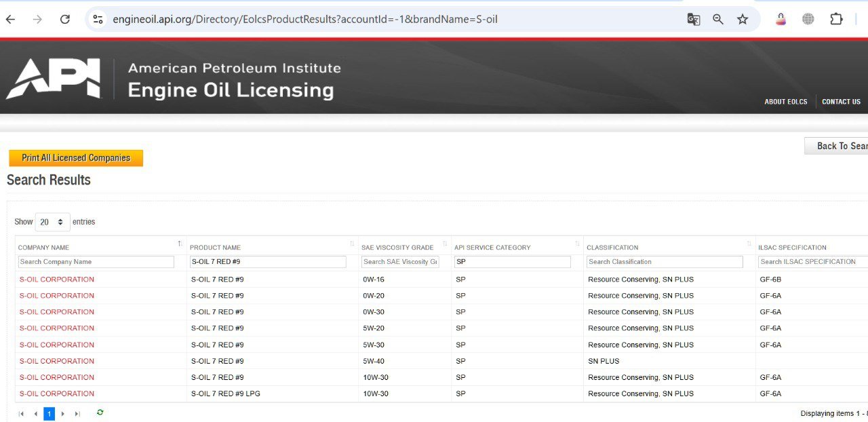
Task: Select page 1 in the pagination
Action: point(49,414)
